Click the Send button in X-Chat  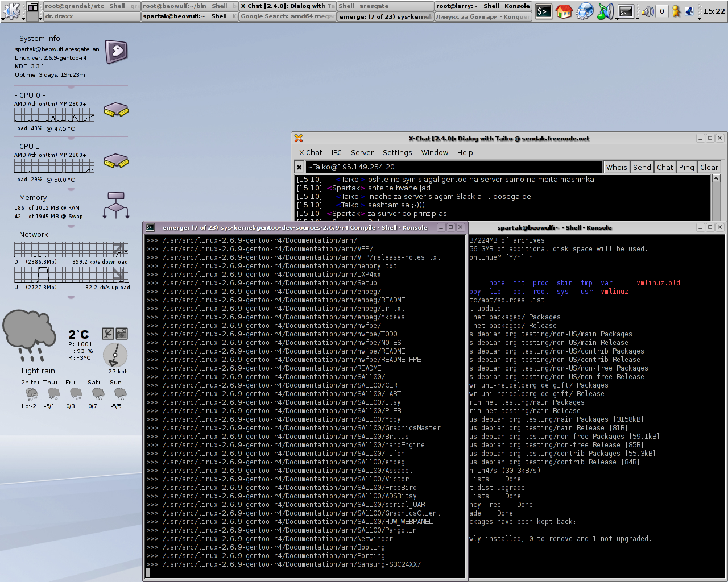(642, 167)
